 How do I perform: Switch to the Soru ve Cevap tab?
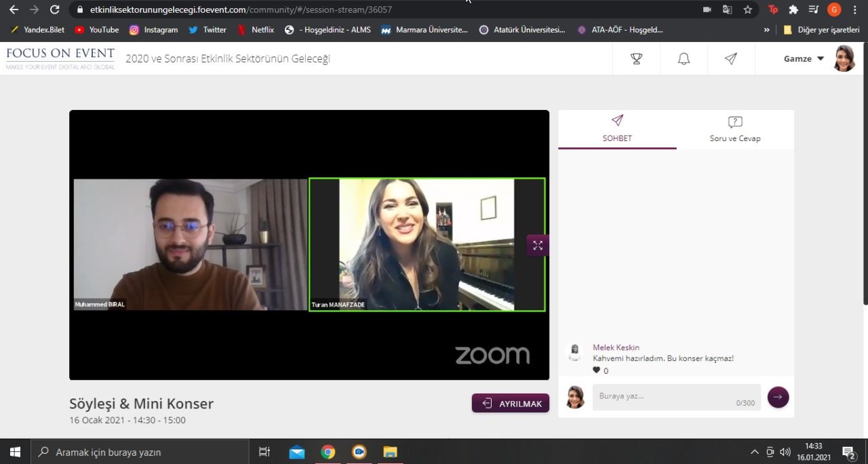[735, 130]
